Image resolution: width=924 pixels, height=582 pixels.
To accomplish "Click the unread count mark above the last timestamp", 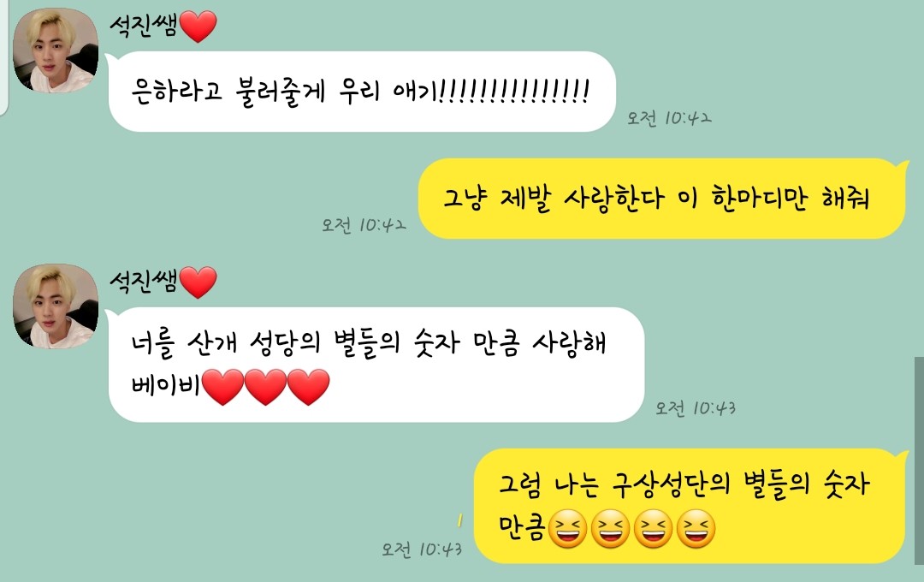I will (x=459, y=520).
